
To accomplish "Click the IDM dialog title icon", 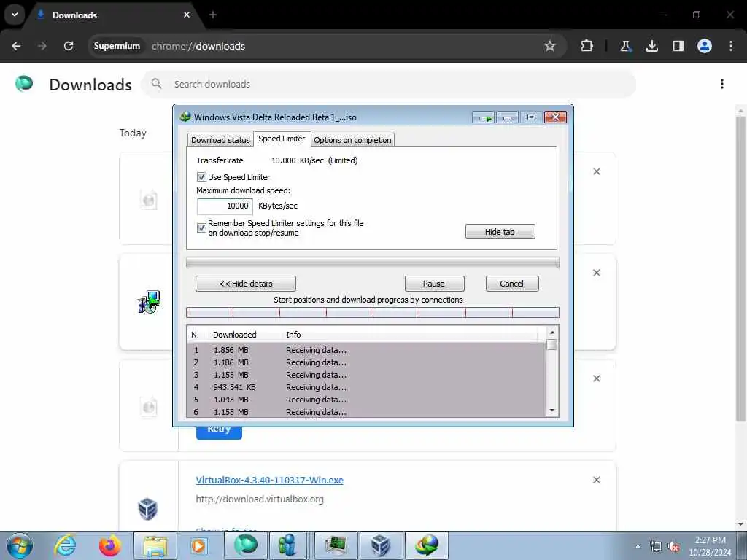I will [185, 117].
